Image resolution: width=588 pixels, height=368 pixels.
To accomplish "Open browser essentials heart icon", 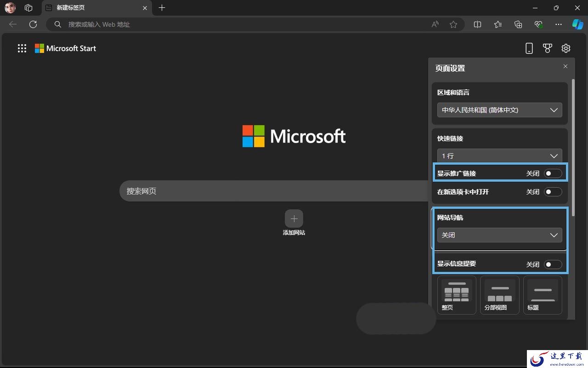I will 538,24.
